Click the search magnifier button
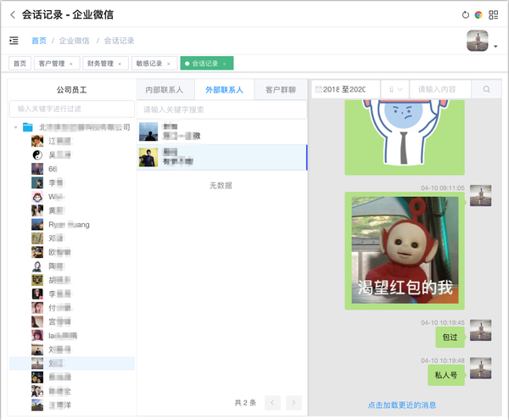 (x=487, y=89)
